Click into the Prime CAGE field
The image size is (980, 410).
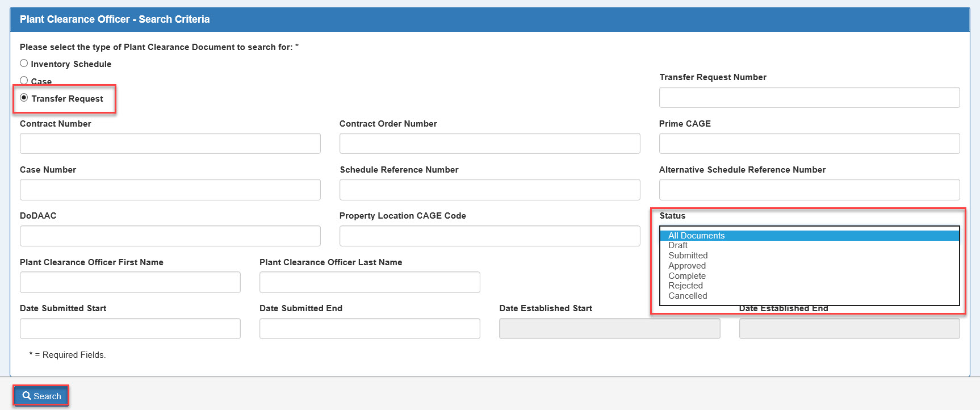coord(809,144)
